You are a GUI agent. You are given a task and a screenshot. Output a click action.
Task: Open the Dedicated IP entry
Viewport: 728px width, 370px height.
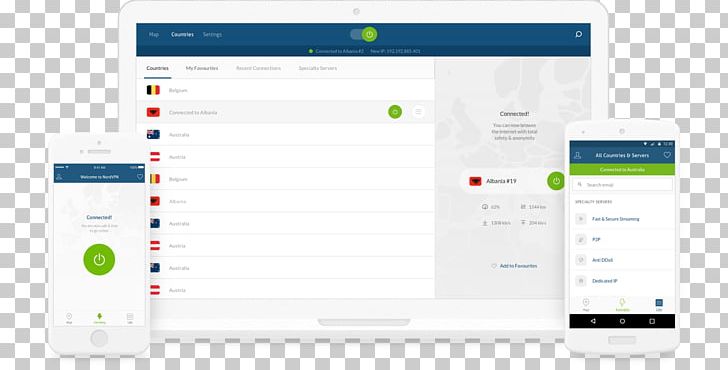click(622, 281)
